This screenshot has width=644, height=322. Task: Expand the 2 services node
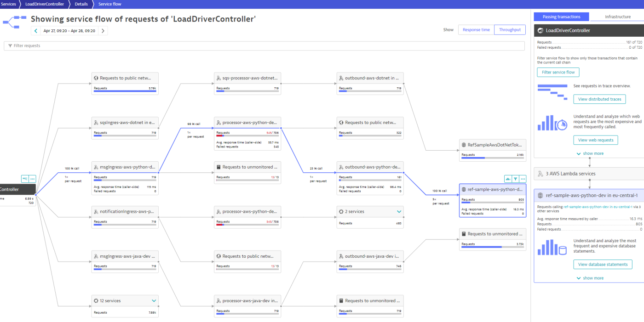coord(399,211)
